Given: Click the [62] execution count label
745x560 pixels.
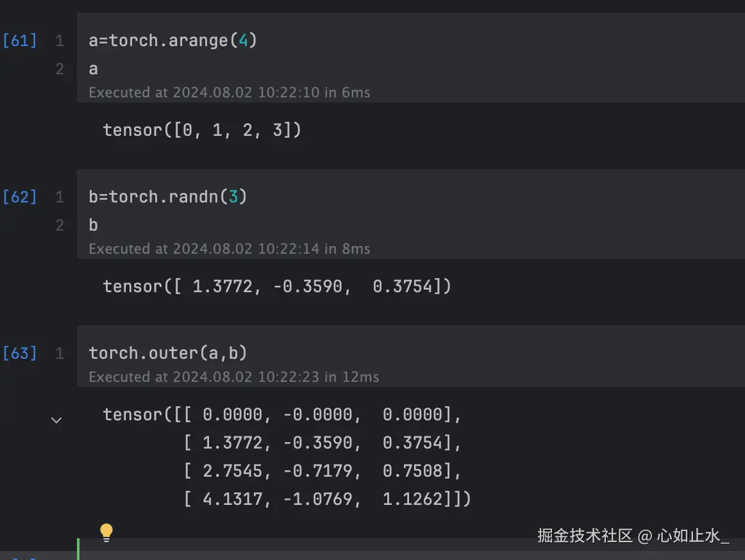Looking at the screenshot, I should click(20, 197).
